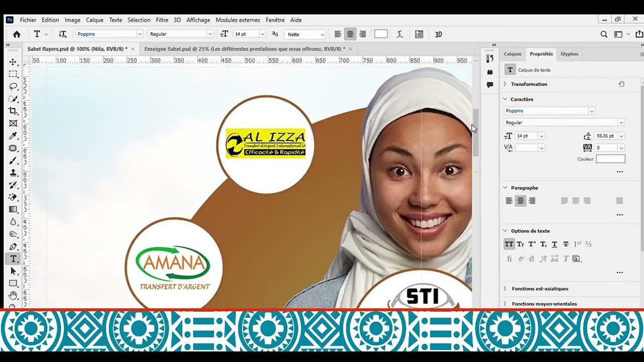Toggle fractions (½) text option
Screen dimensions: 644x362
pos(589,244)
